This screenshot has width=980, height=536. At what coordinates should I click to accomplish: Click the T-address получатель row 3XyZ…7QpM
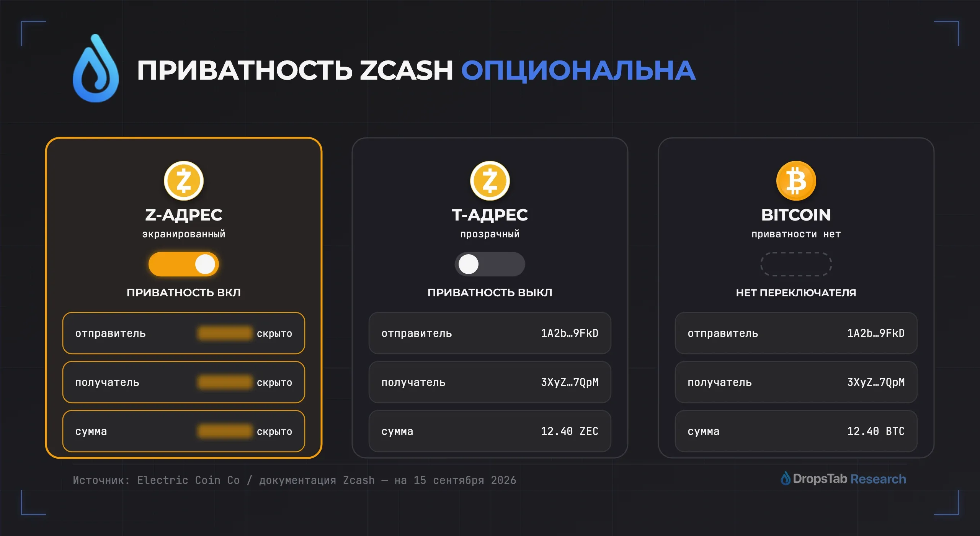pyautogui.click(x=490, y=382)
